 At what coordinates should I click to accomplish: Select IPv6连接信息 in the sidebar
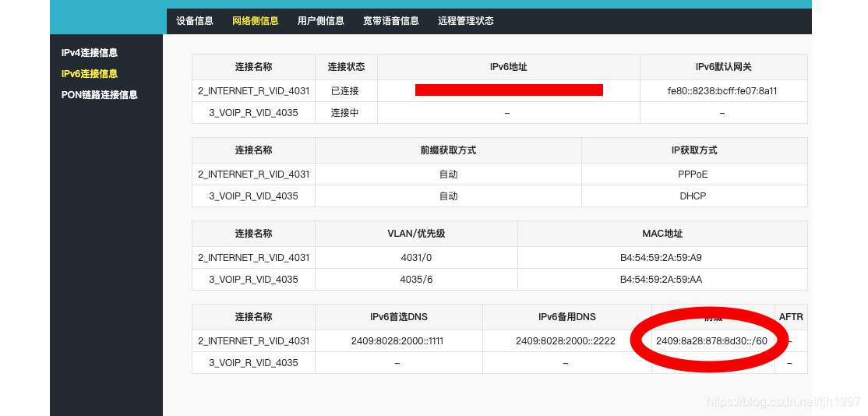point(90,73)
